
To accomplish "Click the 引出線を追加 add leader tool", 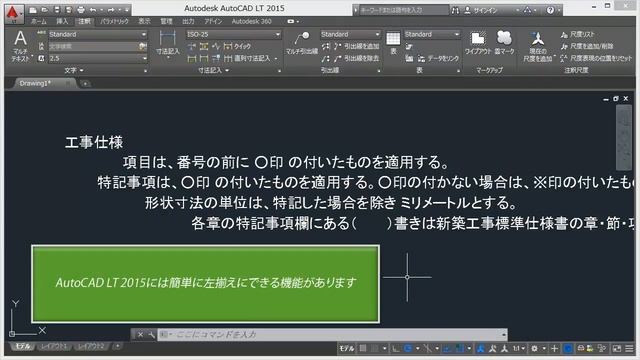I will (357, 46).
